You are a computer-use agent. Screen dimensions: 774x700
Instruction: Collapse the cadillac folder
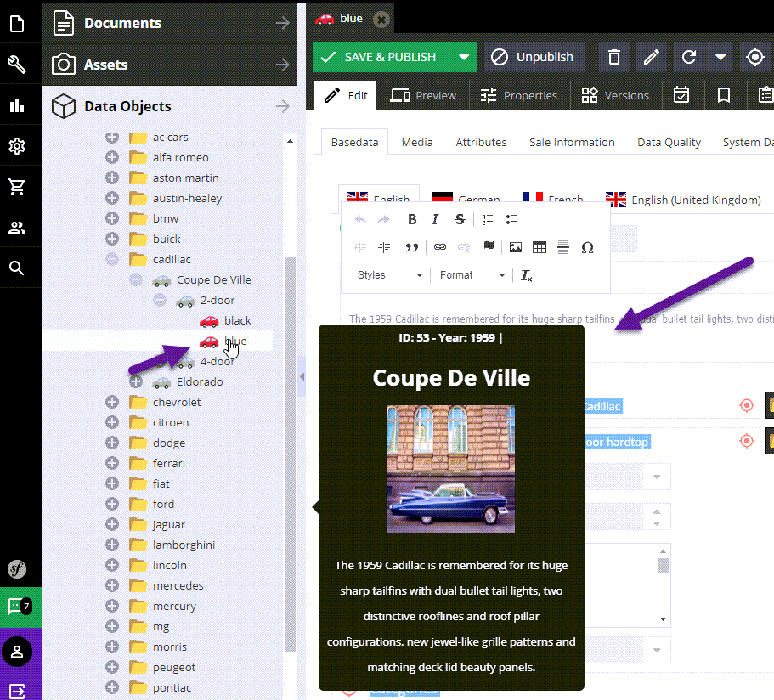[x=112, y=259]
